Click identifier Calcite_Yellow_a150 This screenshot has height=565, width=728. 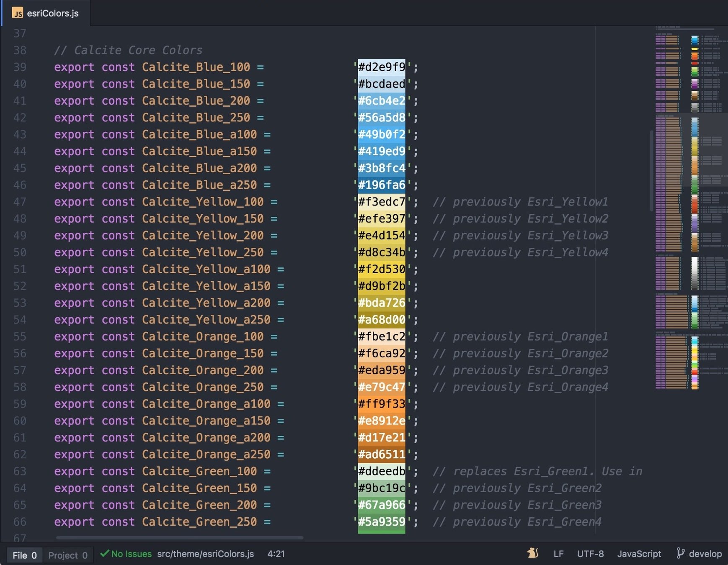coord(206,286)
